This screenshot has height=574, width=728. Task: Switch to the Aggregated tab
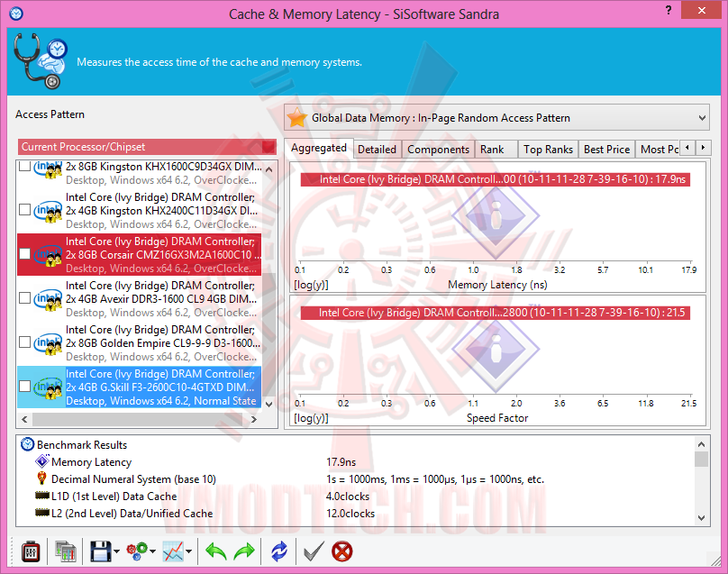point(319,148)
